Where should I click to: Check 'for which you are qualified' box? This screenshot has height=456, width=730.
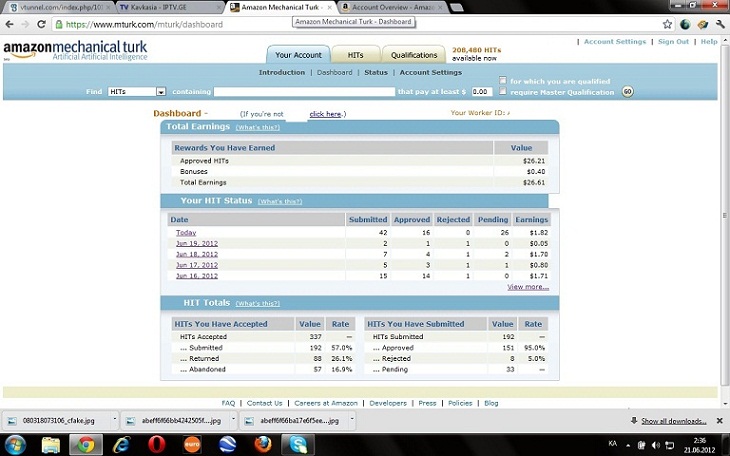pos(503,81)
